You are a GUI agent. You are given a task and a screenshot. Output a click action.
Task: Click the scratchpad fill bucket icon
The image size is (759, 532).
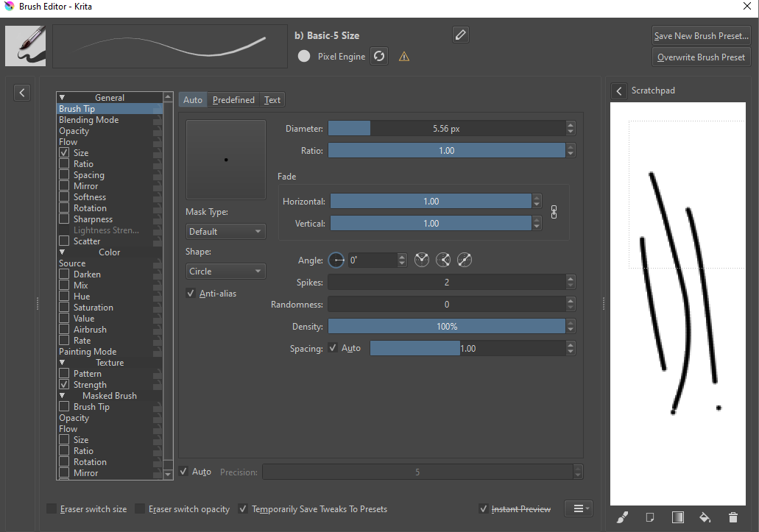point(705,517)
